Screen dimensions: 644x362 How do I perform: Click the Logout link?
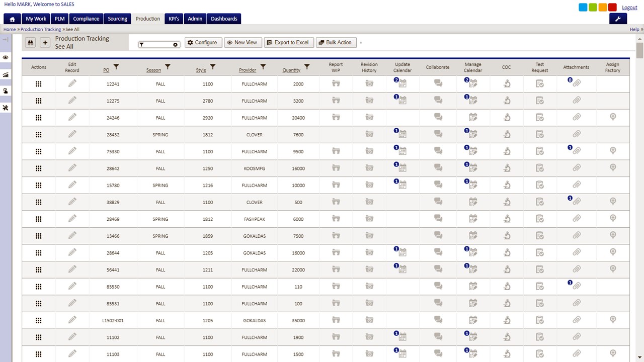point(629,8)
